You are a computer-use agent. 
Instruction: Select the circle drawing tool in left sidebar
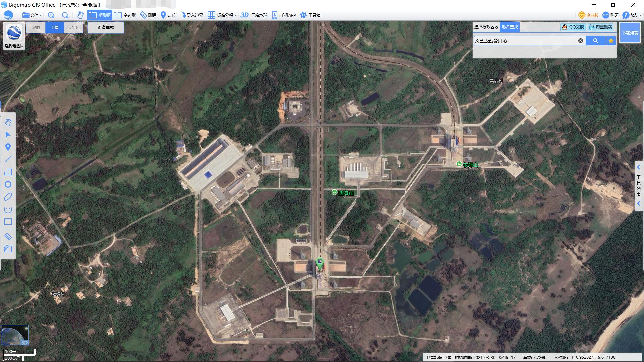[x=8, y=184]
